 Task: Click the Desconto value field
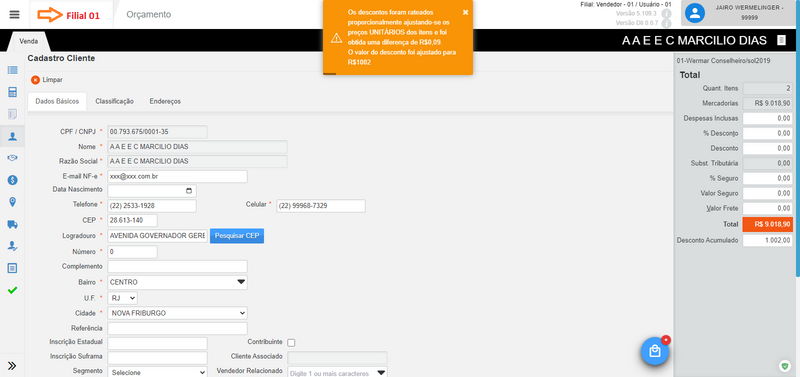(x=768, y=148)
